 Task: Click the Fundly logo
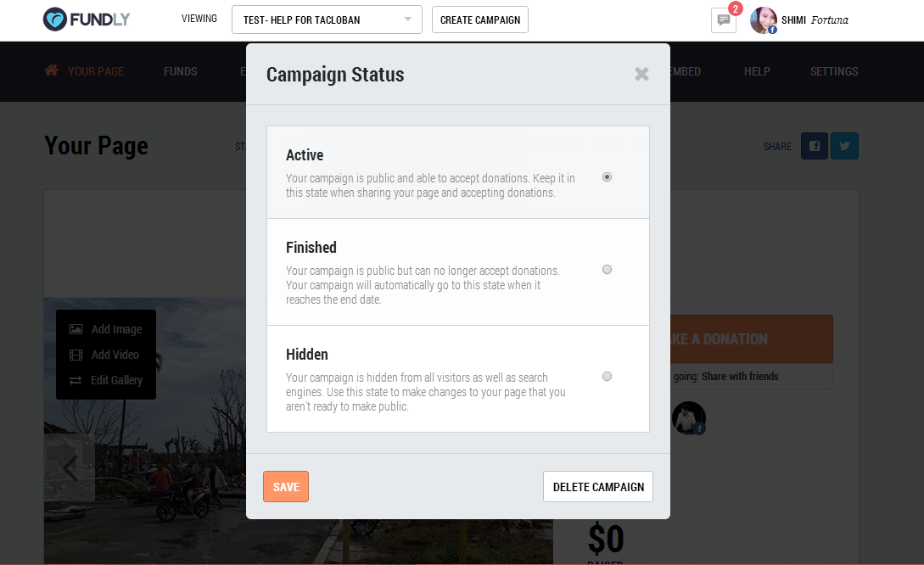pos(87,20)
